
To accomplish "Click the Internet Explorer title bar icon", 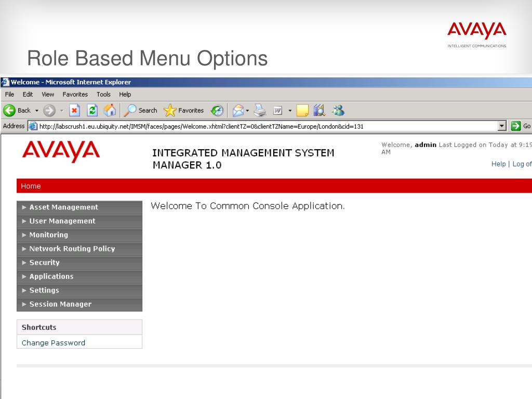I will click(5, 82).
